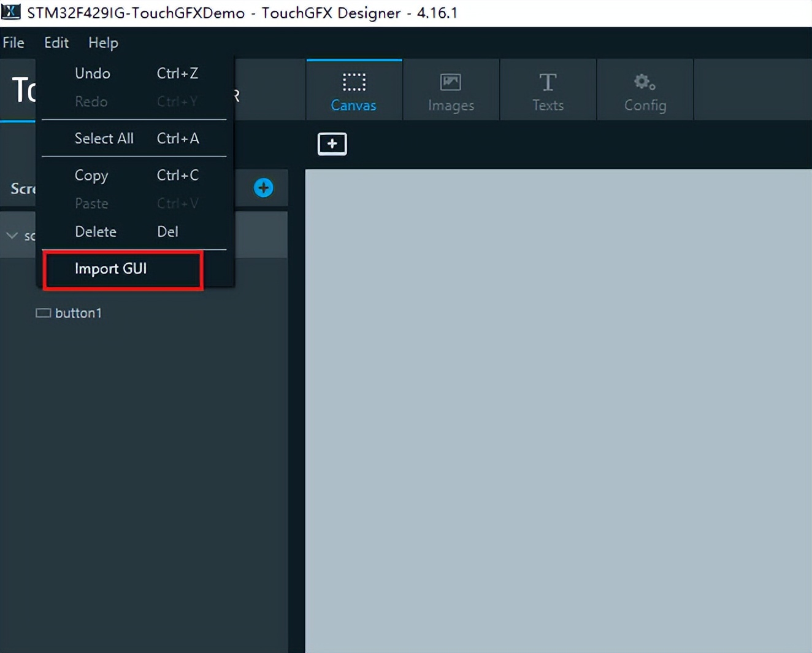812x653 pixels.
Task: Switch to the Config tab
Action: point(645,90)
